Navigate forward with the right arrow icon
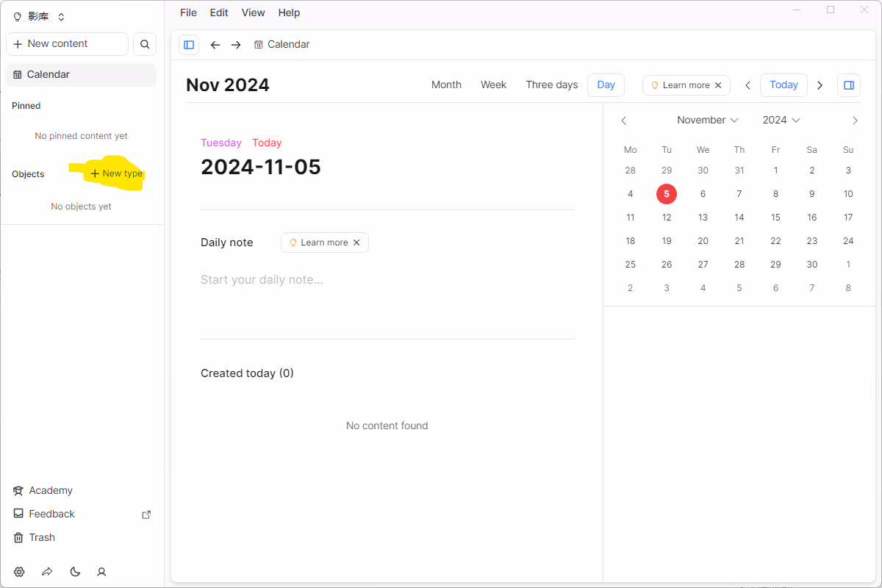882x588 pixels. coord(236,45)
